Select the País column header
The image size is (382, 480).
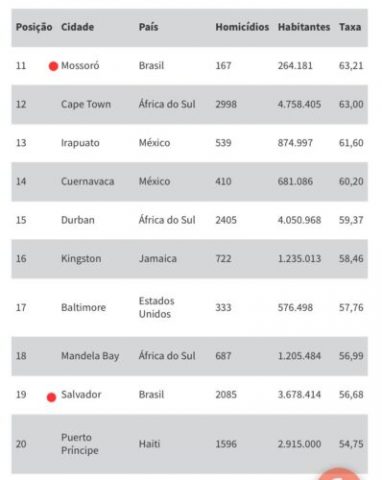148,27
